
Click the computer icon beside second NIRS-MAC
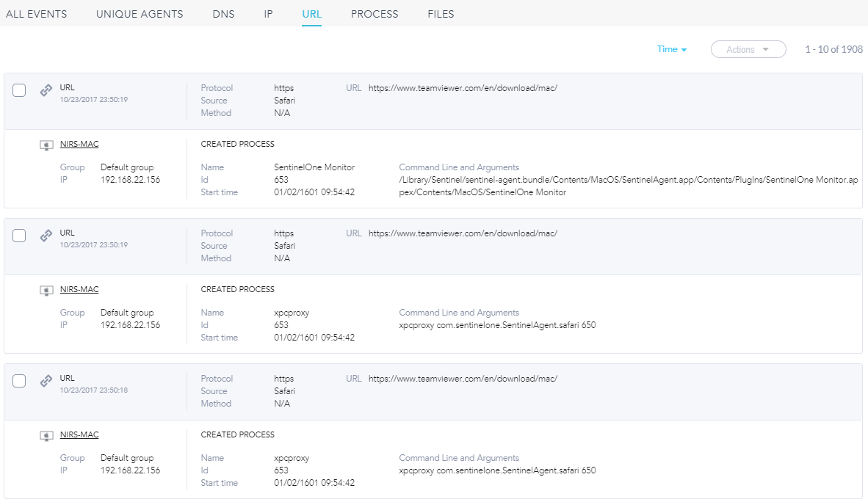pos(46,291)
